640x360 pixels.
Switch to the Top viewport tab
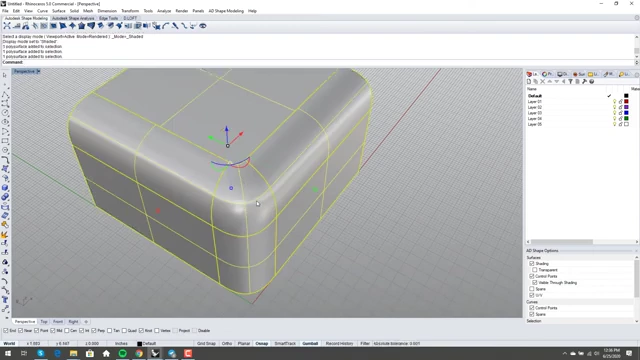pyautogui.click(x=44, y=322)
